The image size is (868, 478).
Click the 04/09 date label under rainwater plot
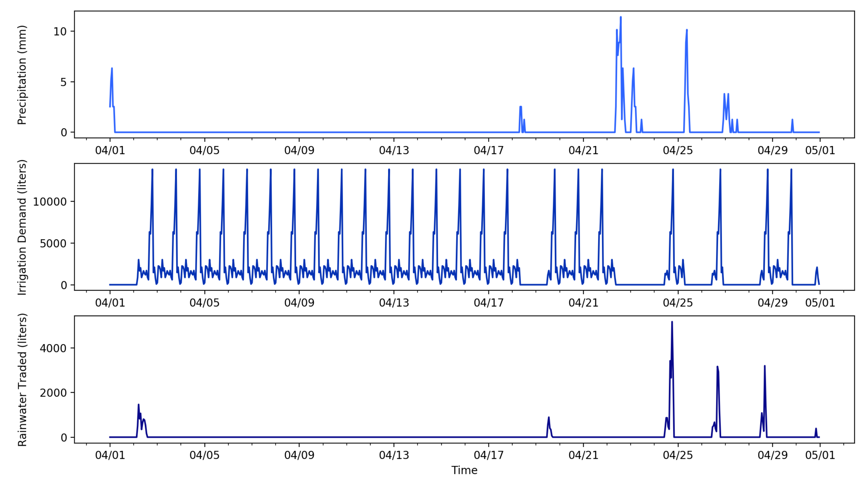tap(299, 455)
